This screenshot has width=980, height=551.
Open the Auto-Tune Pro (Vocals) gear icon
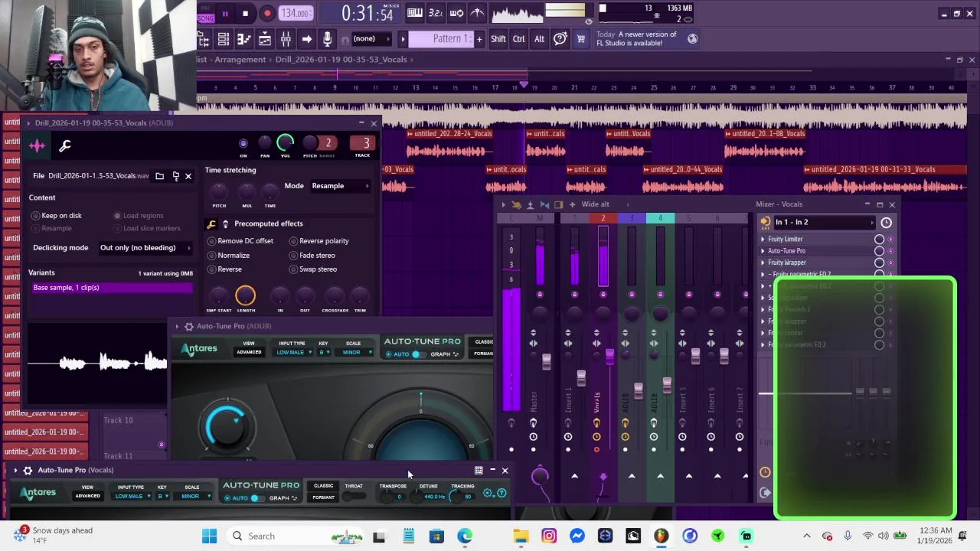28,471
